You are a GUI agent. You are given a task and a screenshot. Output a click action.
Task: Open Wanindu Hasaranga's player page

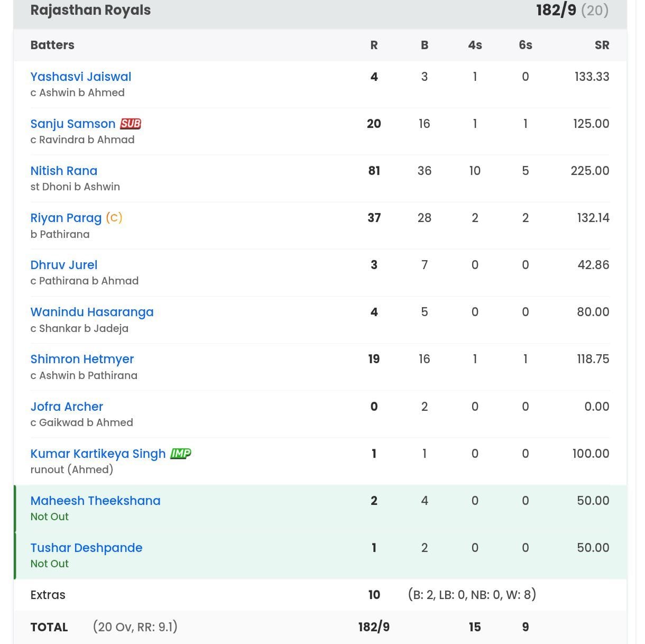click(x=91, y=312)
